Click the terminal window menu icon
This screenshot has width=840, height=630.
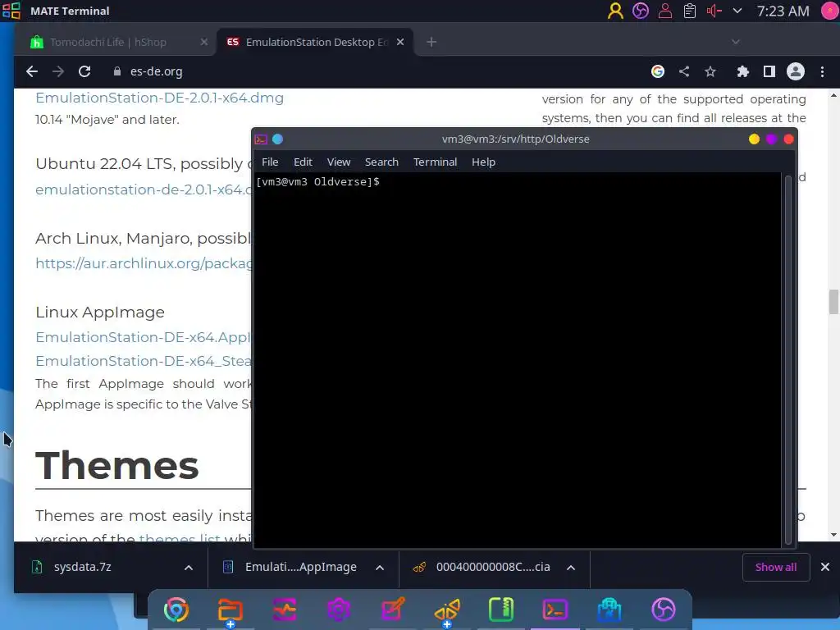pos(261,139)
